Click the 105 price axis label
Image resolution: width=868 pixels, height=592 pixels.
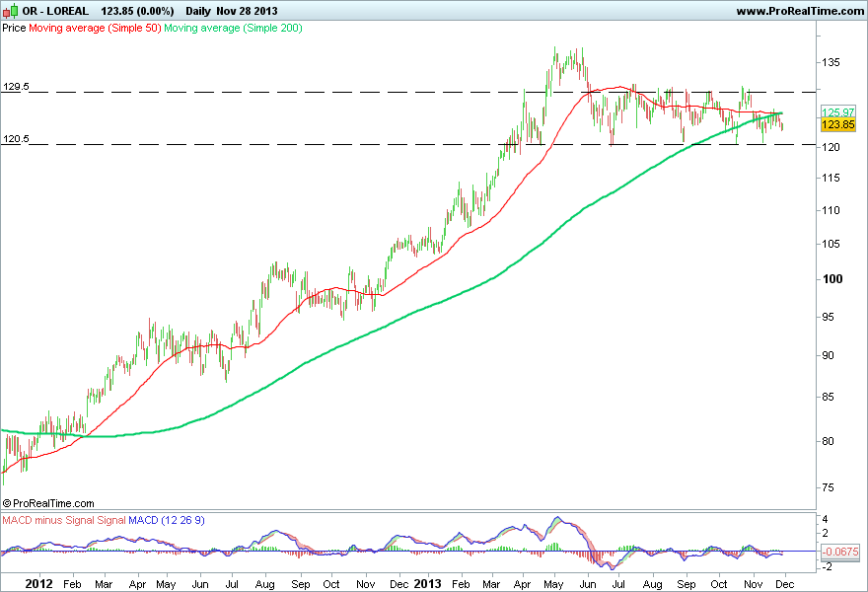point(831,245)
